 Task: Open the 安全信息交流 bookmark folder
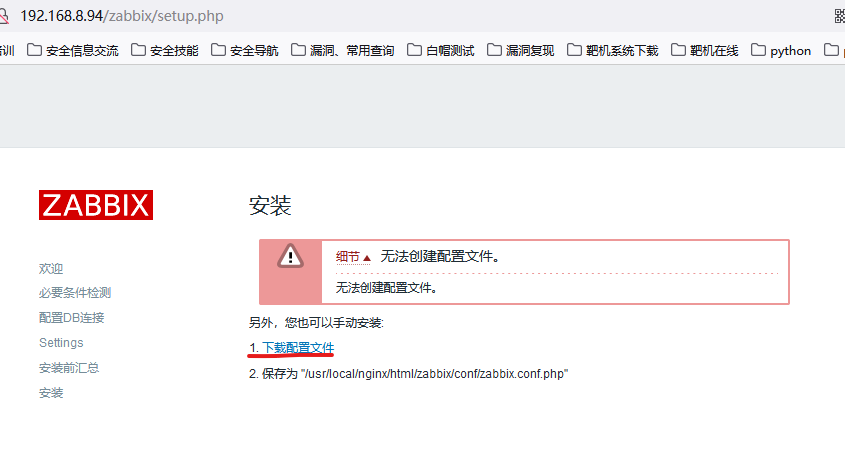click(x=73, y=51)
